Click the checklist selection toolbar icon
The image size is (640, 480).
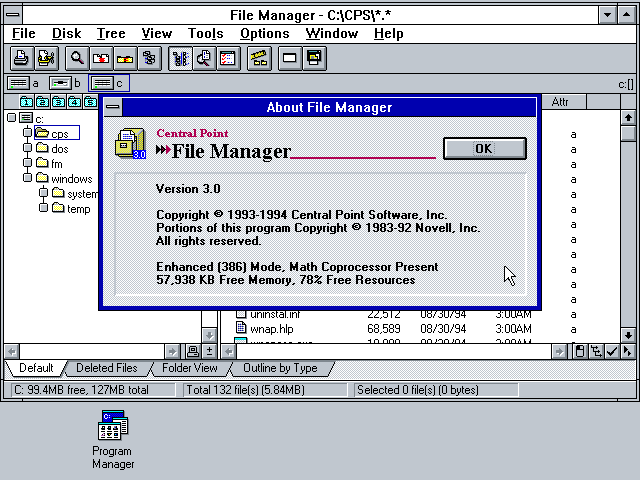click(x=228, y=58)
